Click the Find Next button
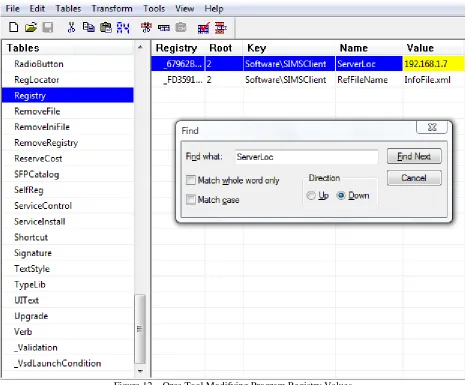Screen dimensions: 468x385 [414, 156]
